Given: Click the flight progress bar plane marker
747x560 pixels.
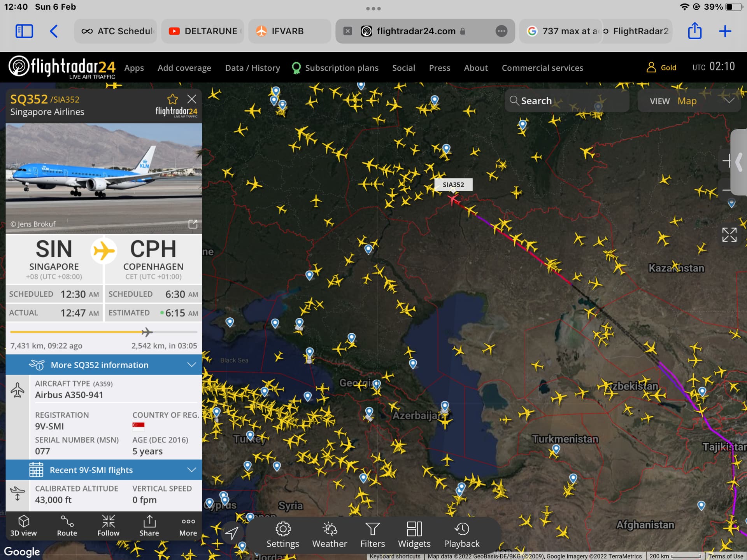Looking at the screenshot, I should point(147,332).
